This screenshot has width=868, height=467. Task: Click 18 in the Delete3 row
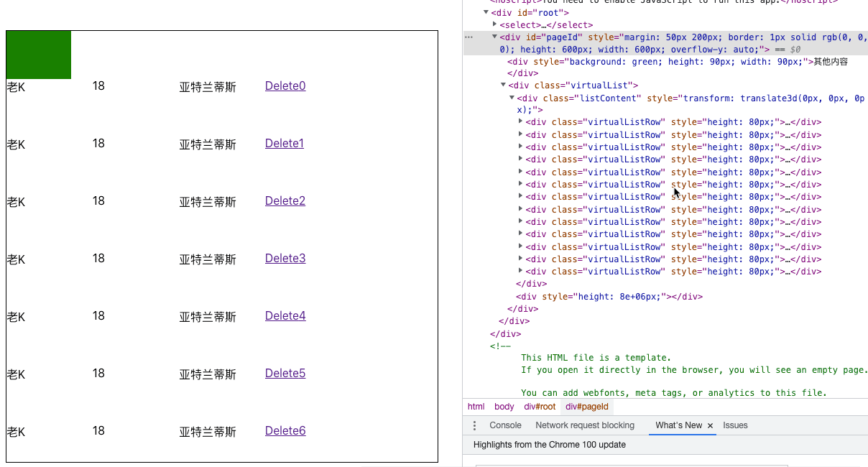(98, 259)
